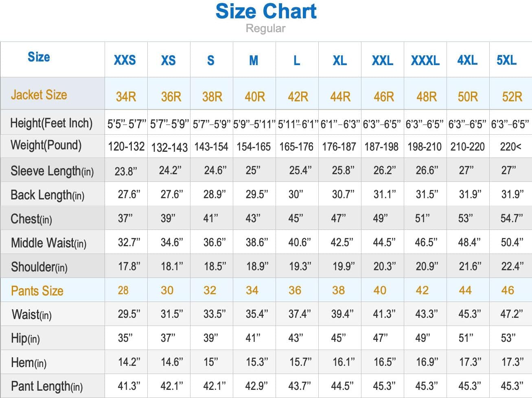Click the "Size Chart" title

pyautogui.click(x=266, y=11)
